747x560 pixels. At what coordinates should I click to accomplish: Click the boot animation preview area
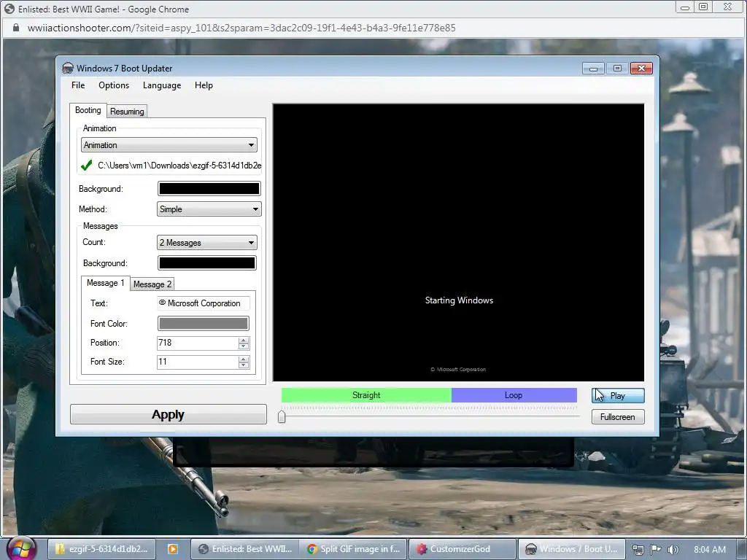[x=458, y=242]
